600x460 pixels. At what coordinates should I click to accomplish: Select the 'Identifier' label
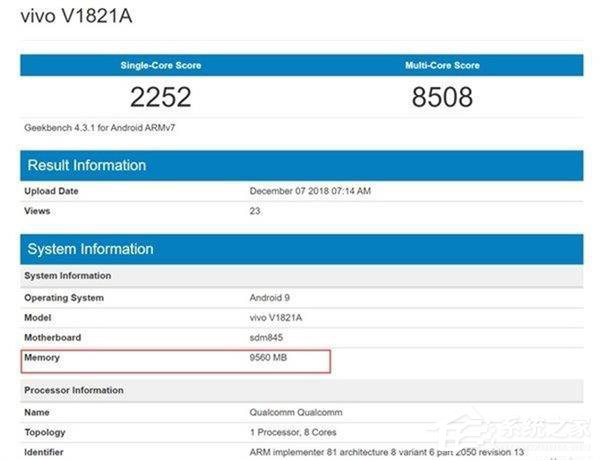point(44,452)
